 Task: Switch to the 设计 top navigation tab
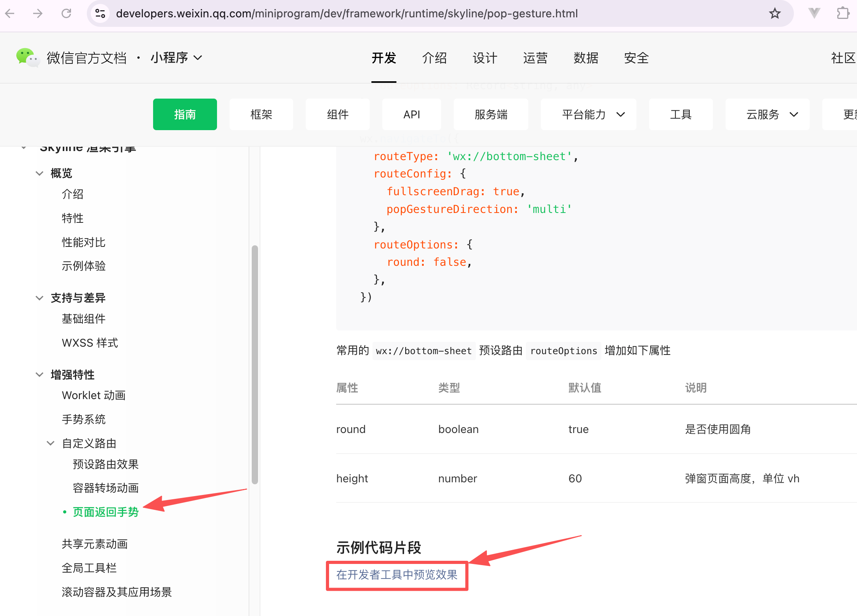point(485,58)
